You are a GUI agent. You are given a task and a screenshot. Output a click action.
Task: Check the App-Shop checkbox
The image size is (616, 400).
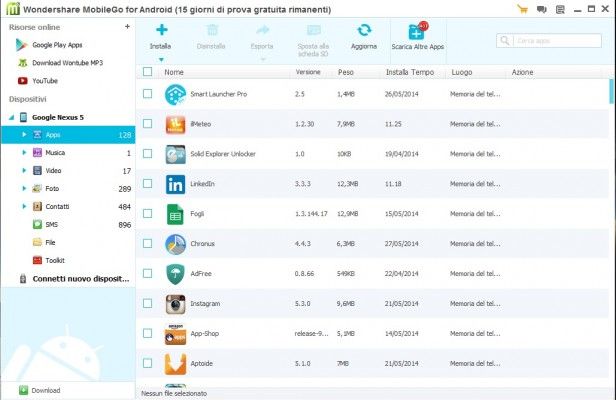click(x=147, y=333)
